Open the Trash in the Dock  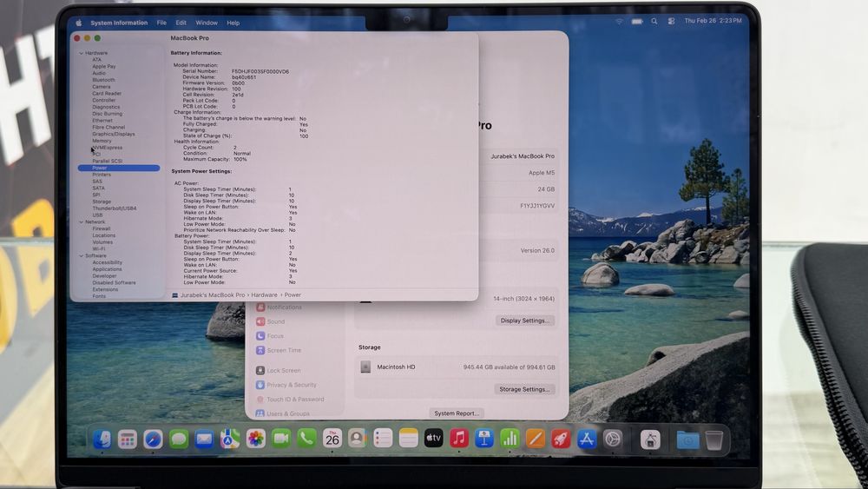(714, 440)
